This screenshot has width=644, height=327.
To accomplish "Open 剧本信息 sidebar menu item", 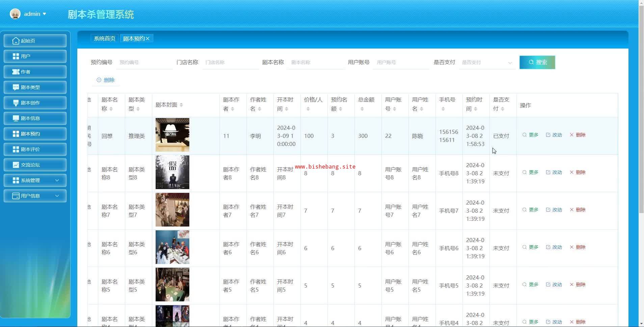I will pos(35,118).
